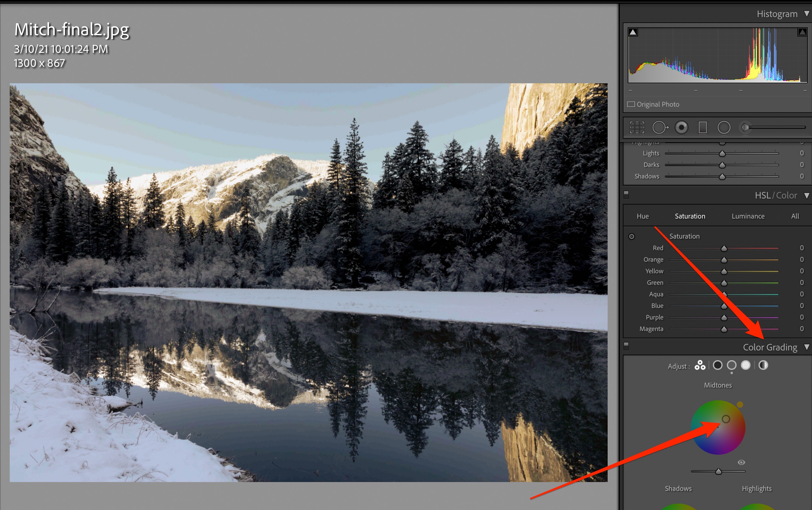Activate the Red Eye Correction tool
The height and width of the screenshot is (510, 812).
(682, 128)
